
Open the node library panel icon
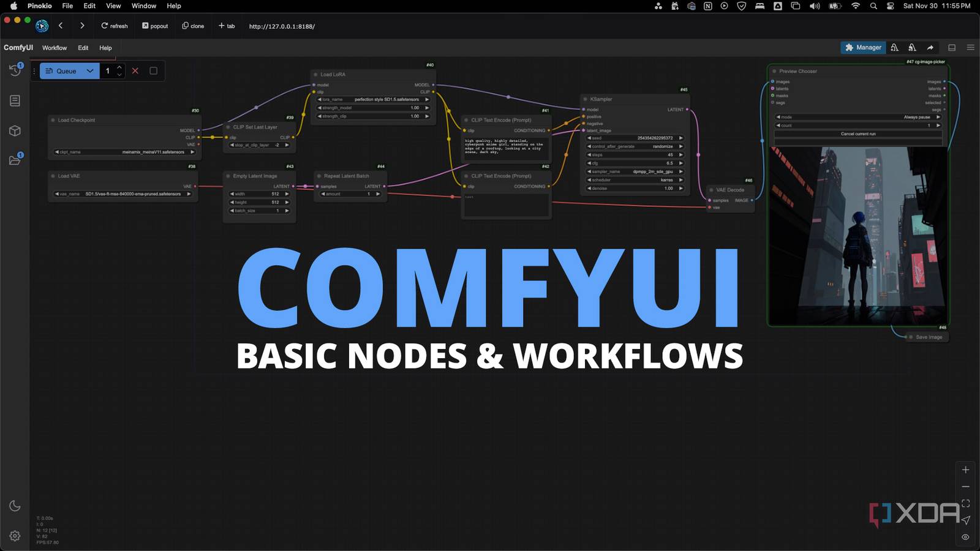coord(15,100)
